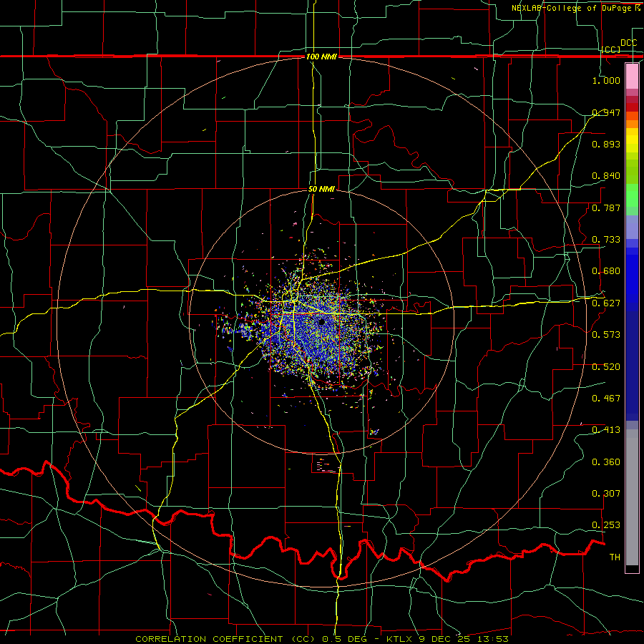Click the 0.627 scale value
Image resolution: width=644 pixels, height=644 pixels.
tap(606, 303)
